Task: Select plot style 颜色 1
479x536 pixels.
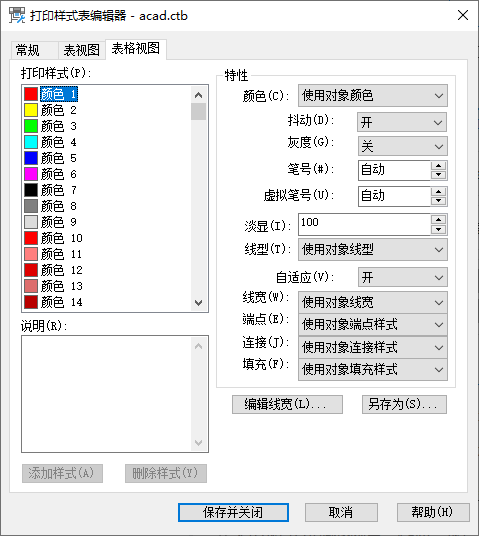Action: [x=59, y=94]
